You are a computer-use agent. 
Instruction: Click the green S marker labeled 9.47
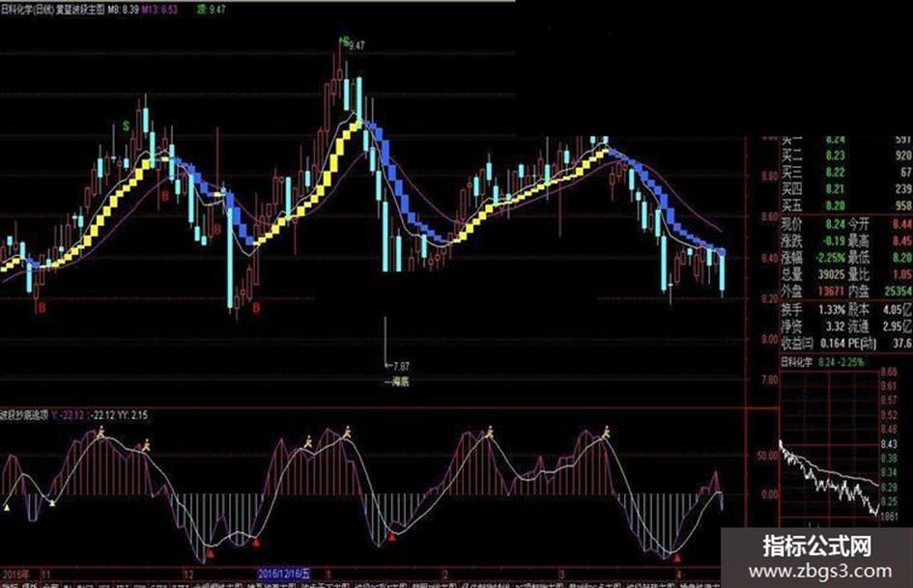pyautogui.click(x=346, y=42)
